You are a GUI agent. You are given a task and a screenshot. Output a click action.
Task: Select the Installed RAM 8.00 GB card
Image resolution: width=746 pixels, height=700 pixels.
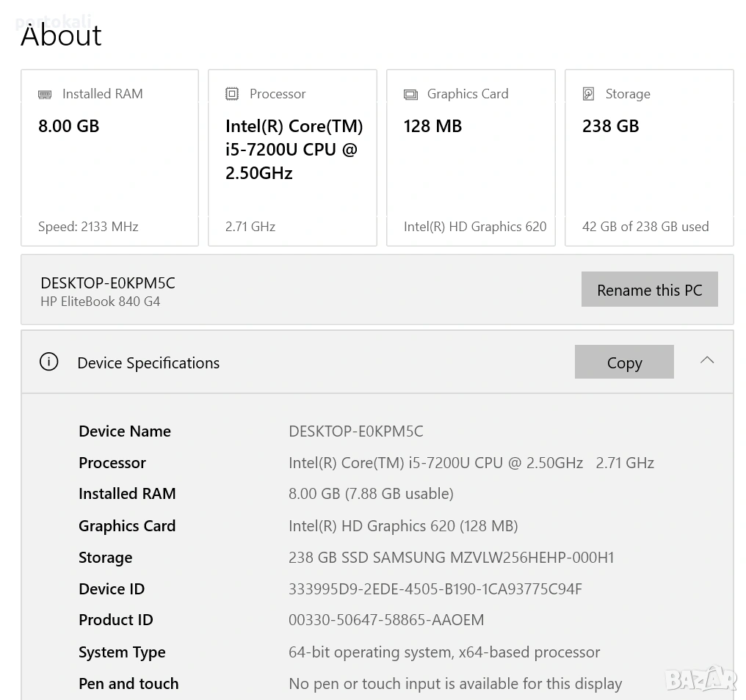[109, 158]
